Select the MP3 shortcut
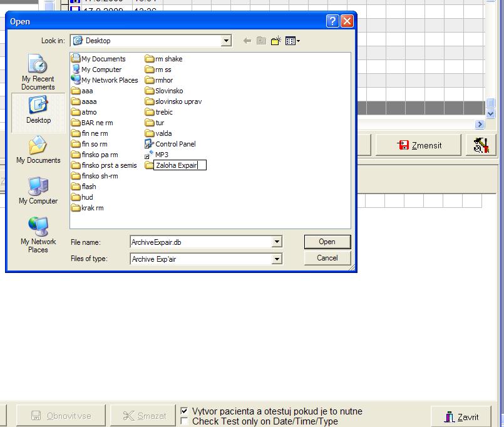The image size is (504, 427). coord(157,155)
